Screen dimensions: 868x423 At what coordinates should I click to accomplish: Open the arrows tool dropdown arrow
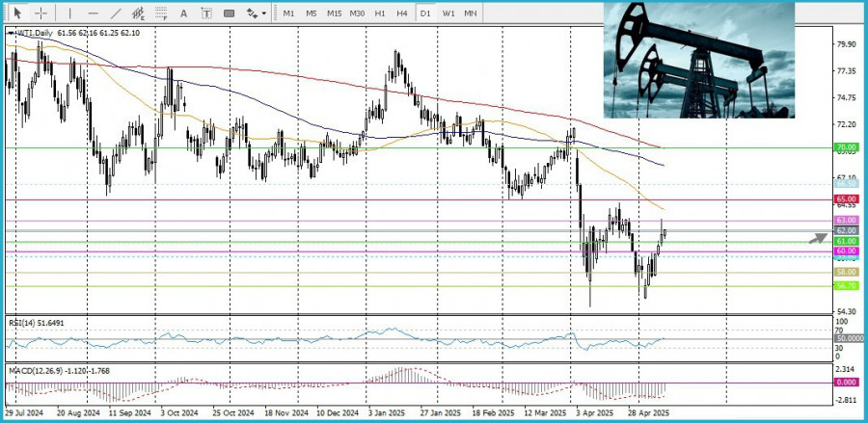point(264,13)
